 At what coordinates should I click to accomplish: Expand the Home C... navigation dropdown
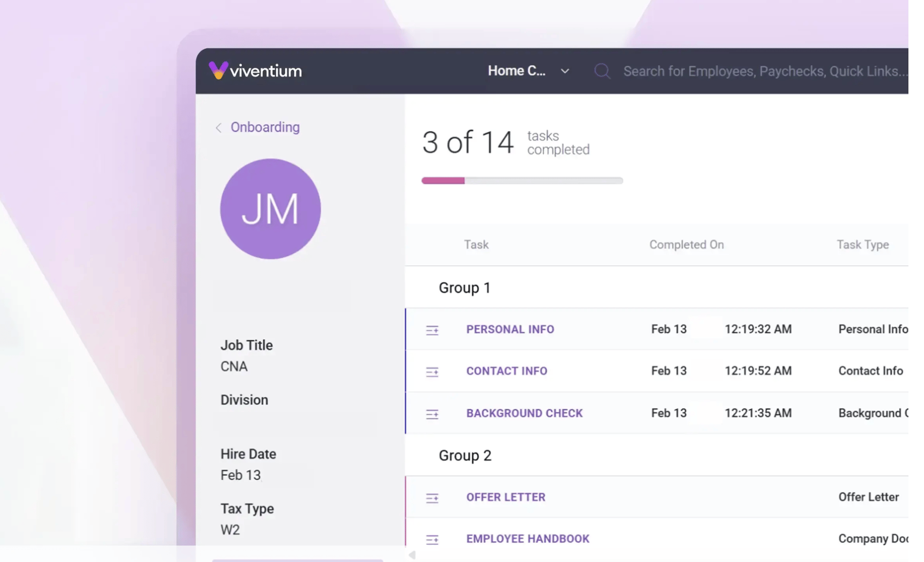point(565,72)
